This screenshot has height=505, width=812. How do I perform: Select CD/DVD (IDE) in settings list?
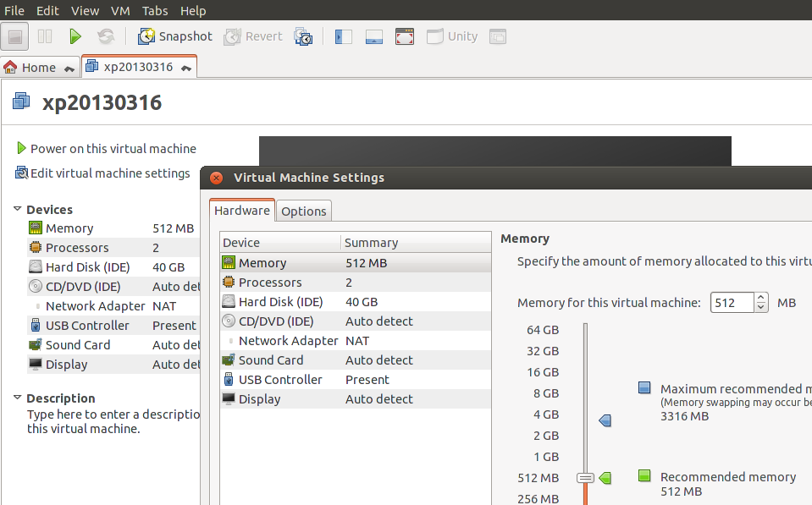click(x=356, y=321)
